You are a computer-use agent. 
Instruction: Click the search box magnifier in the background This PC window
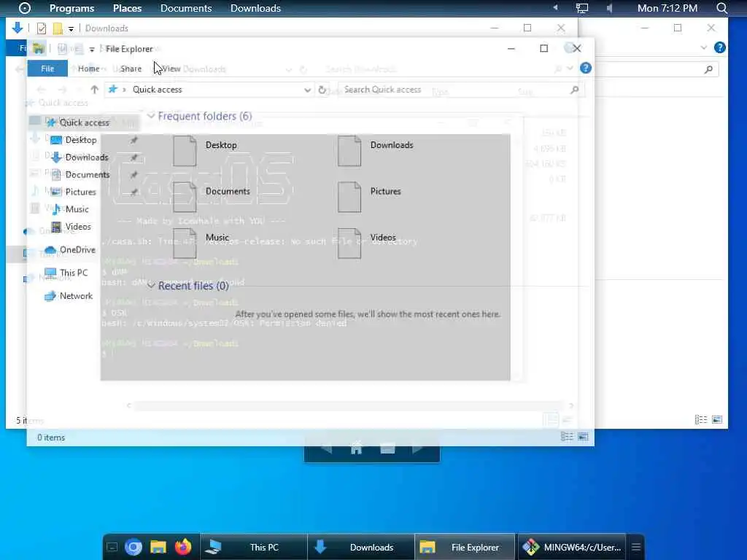pyautogui.click(x=708, y=69)
